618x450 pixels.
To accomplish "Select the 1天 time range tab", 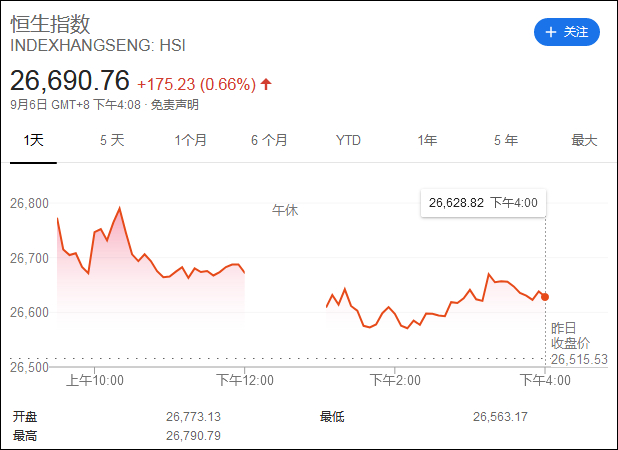I will pos(34,141).
